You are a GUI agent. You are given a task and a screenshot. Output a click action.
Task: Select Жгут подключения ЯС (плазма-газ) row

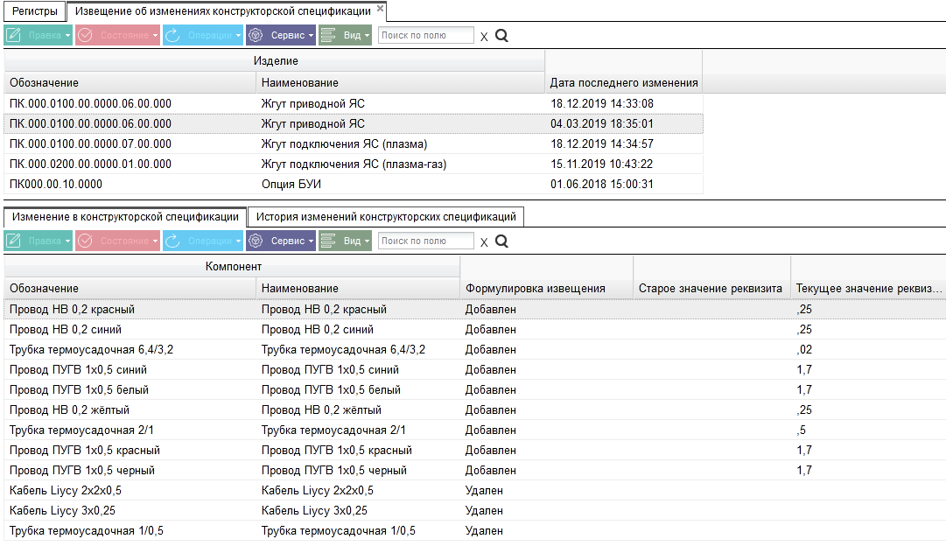[x=354, y=164]
